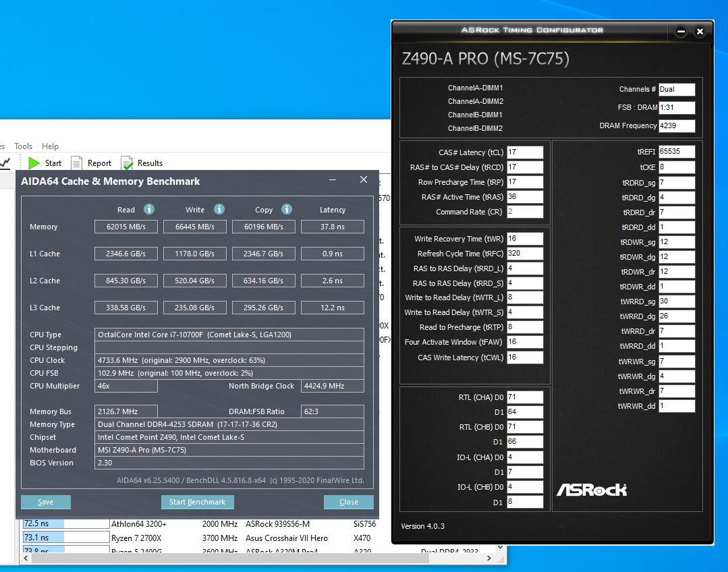Click the Athlon64 3200+ result row
Image resolution: width=728 pixels, height=572 pixels.
pyautogui.click(x=200, y=523)
